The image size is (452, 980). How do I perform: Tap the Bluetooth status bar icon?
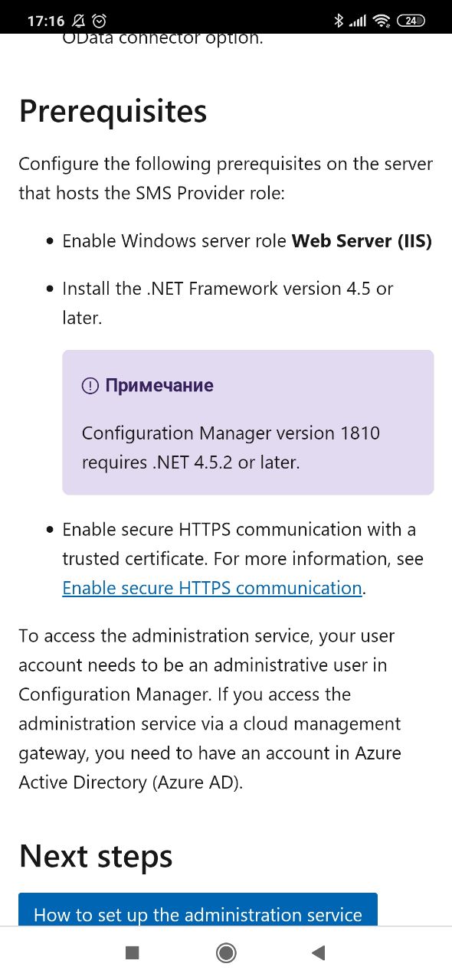point(339,21)
